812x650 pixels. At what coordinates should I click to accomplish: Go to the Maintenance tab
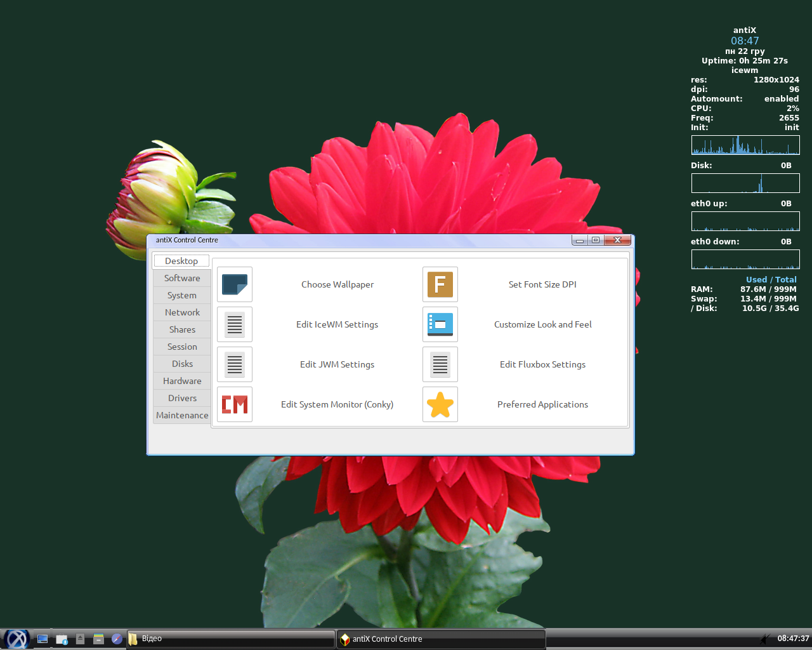(182, 415)
